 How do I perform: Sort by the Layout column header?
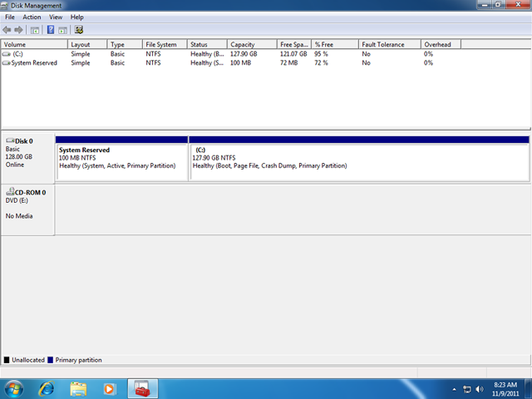point(87,44)
